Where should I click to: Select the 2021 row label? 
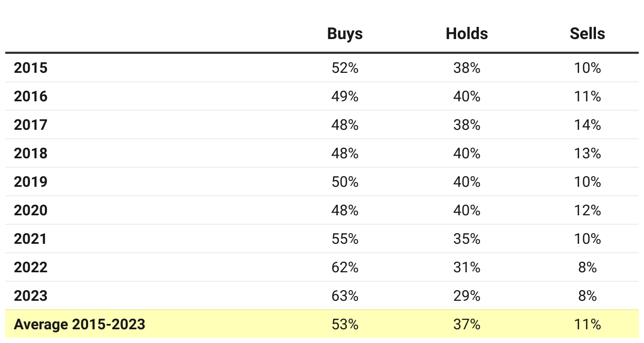pyautogui.click(x=31, y=239)
